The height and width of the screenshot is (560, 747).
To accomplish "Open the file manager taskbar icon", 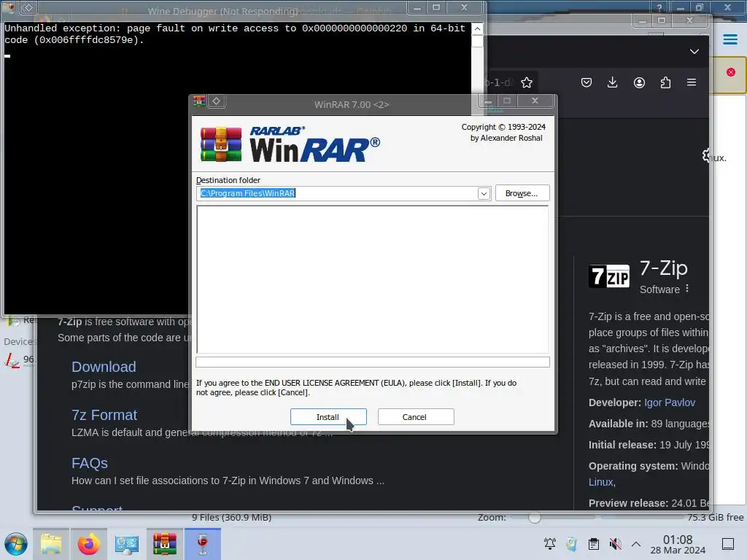I will pos(51,544).
